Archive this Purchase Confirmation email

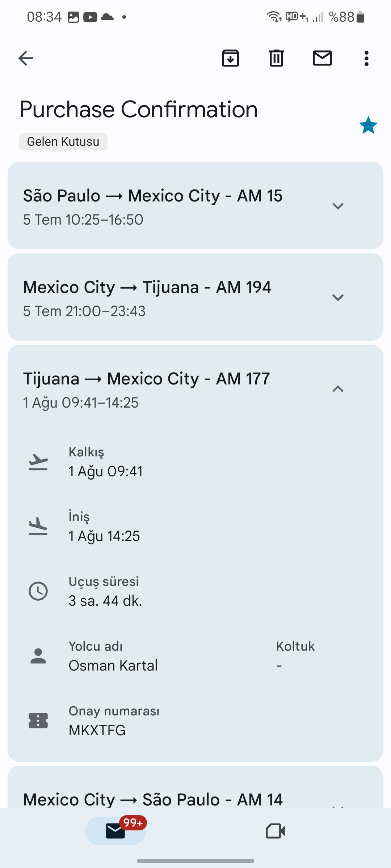coord(230,58)
